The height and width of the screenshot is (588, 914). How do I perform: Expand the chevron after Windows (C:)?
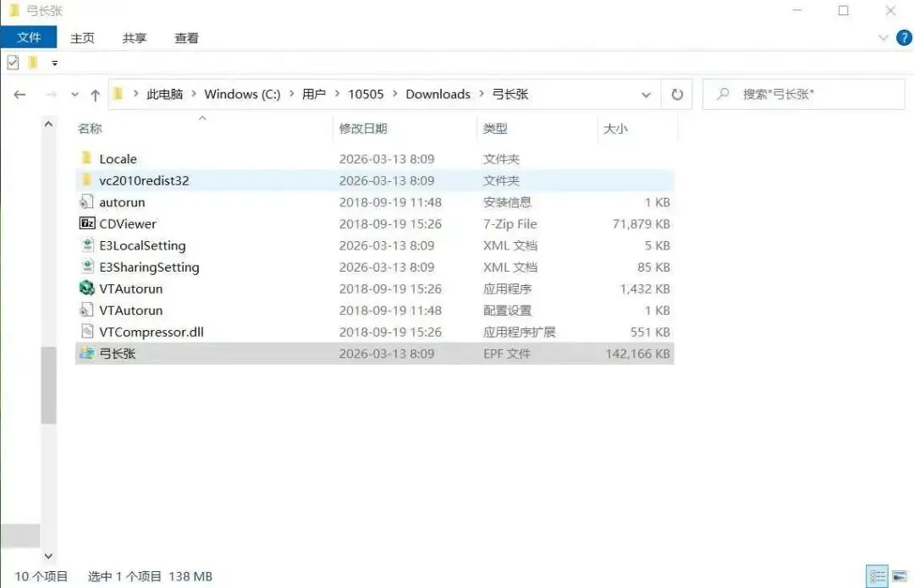coord(291,94)
